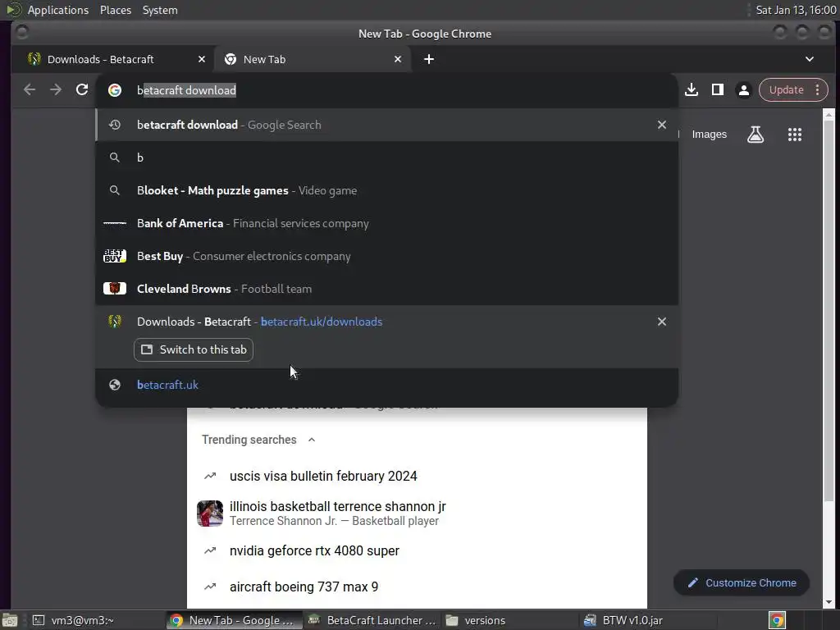Select Cleveland Browns suggestion
The width and height of the screenshot is (840, 630).
(387, 289)
